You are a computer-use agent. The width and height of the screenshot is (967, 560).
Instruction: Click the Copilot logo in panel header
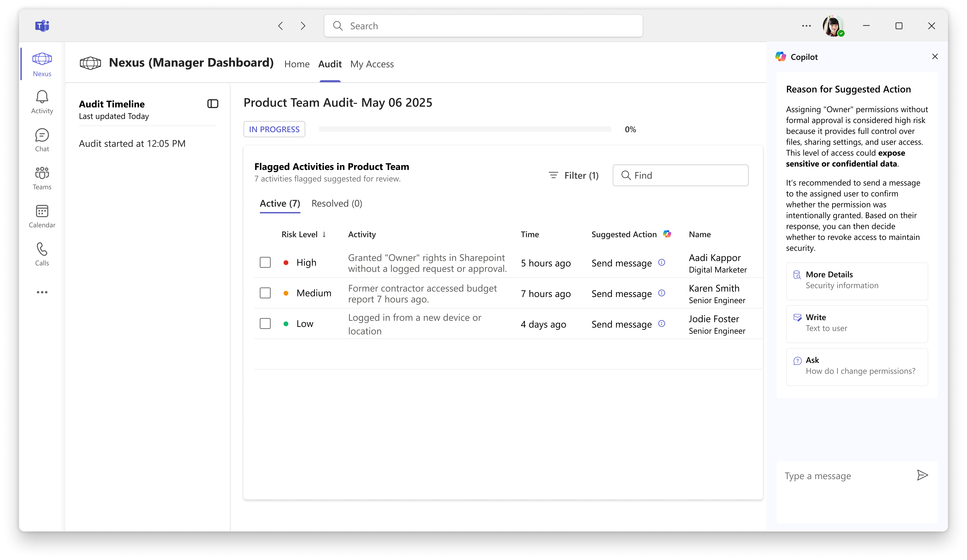(781, 57)
